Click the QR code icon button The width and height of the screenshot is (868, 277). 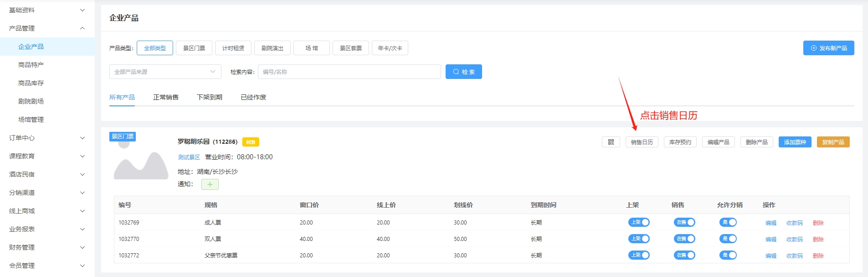coord(611,142)
